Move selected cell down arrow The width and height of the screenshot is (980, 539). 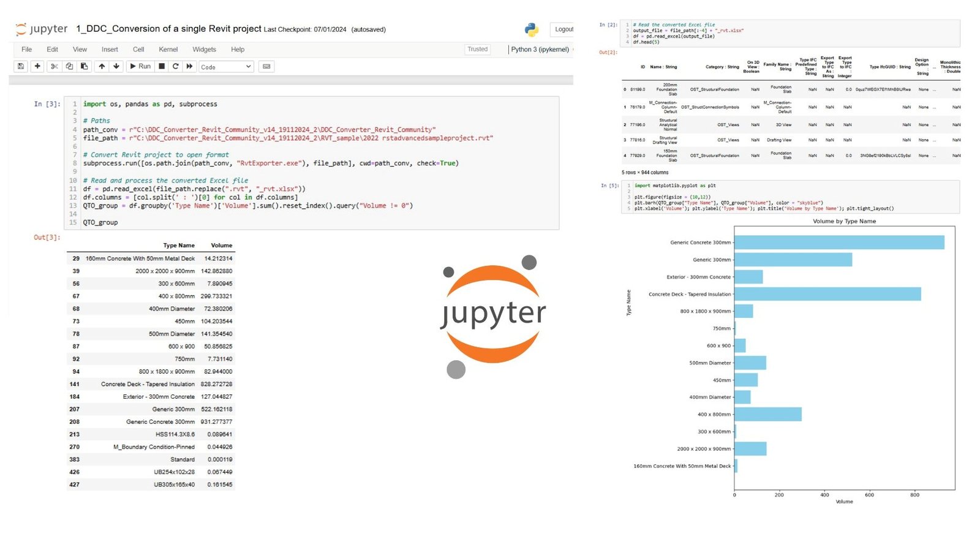(x=116, y=66)
